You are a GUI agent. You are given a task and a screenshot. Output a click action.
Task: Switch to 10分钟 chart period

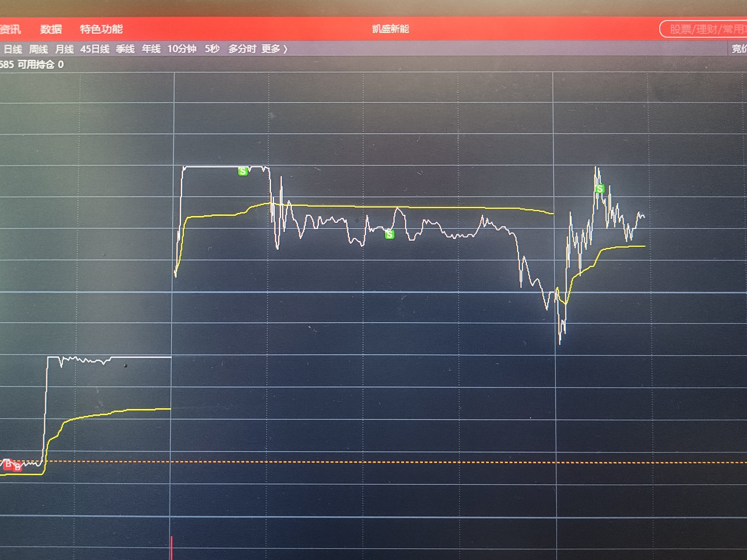coord(182,49)
